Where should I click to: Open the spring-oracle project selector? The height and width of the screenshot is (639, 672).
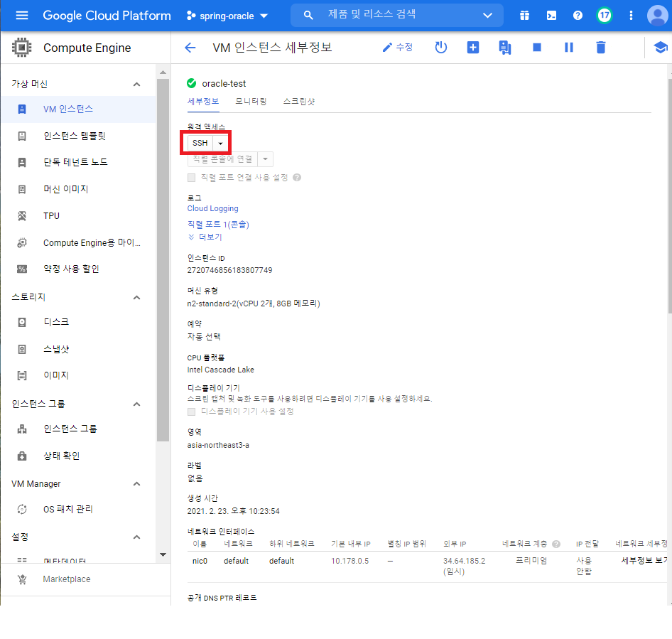pos(227,16)
